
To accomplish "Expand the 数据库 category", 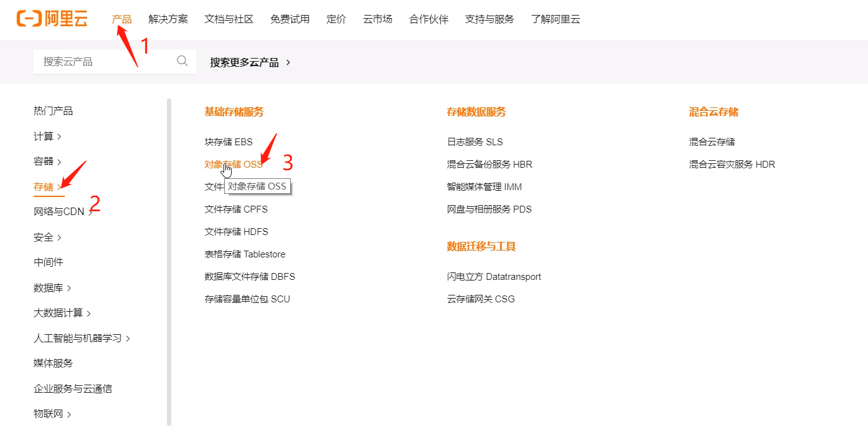I will pos(52,287).
